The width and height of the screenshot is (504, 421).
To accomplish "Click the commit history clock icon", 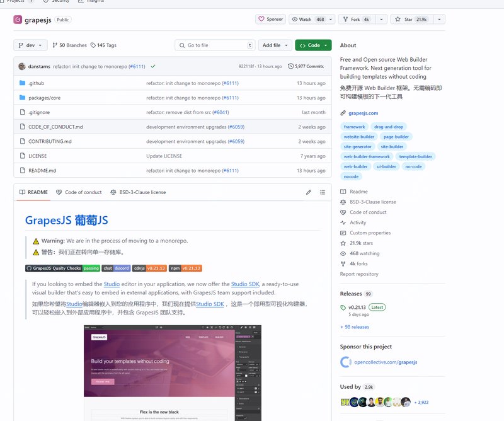I will pyautogui.click(x=290, y=66).
